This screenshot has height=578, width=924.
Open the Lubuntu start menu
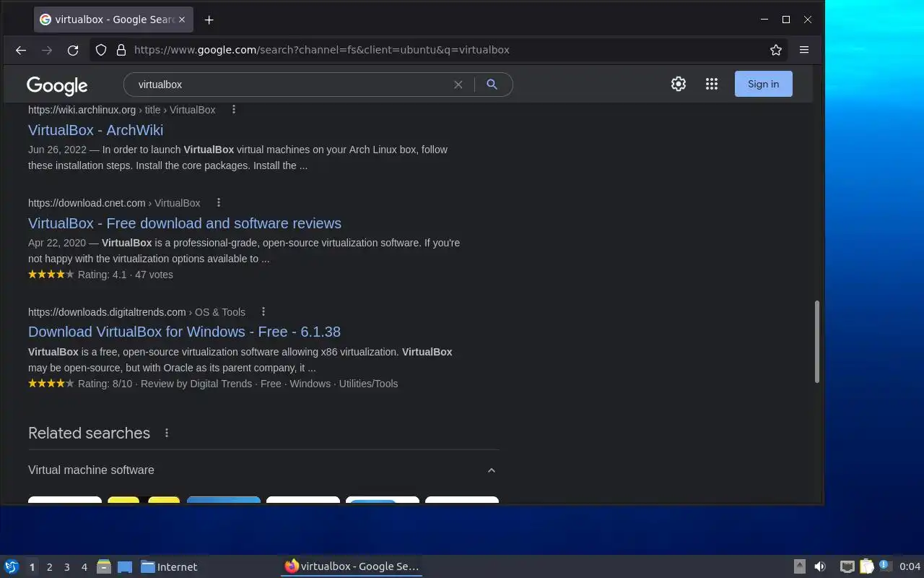click(x=12, y=566)
